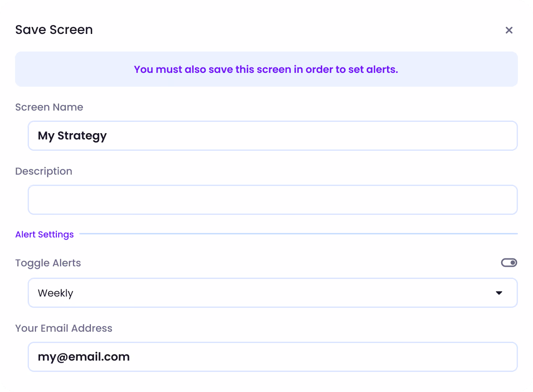Open the Weekly frequency dropdown
The width and height of the screenshot is (533, 392).
pyautogui.click(x=273, y=293)
